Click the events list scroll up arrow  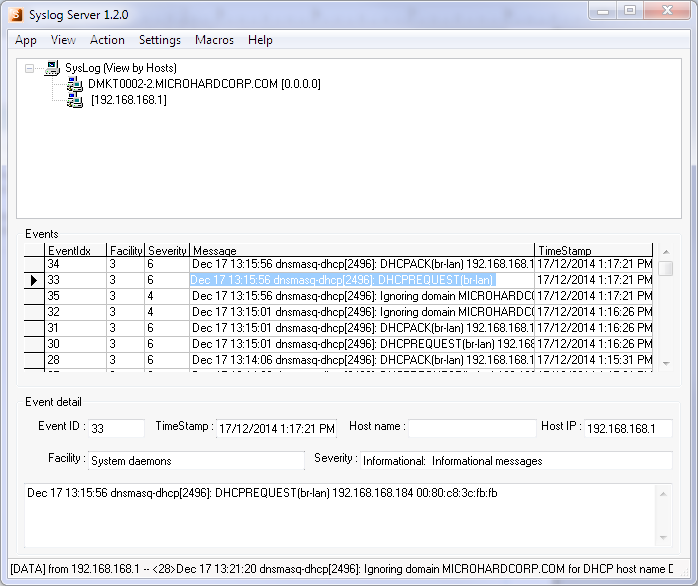click(x=666, y=252)
